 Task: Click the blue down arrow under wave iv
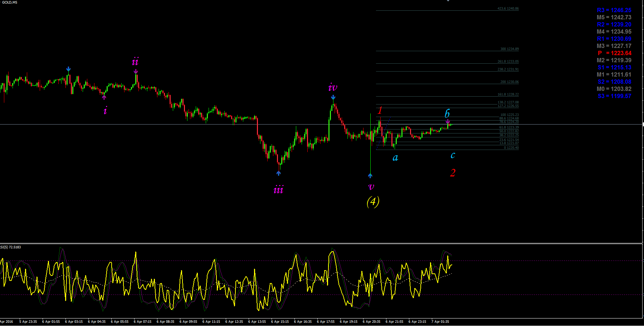click(x=333, y=97)
